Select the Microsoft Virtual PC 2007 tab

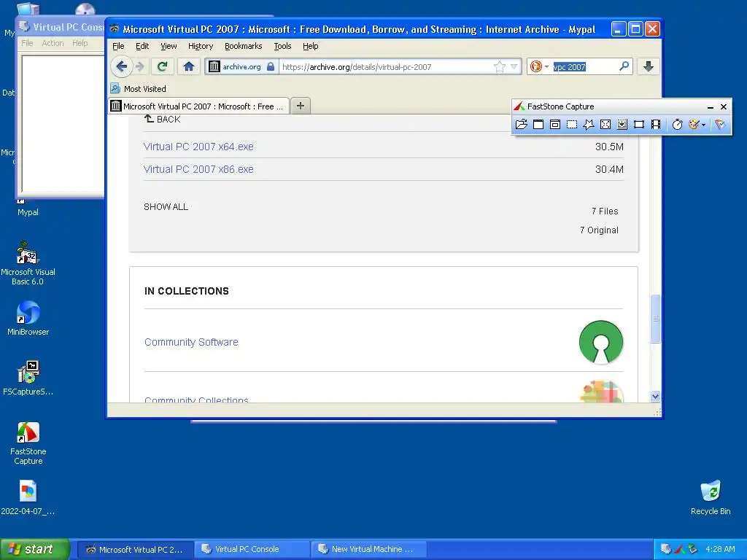(x=198, y=106)
